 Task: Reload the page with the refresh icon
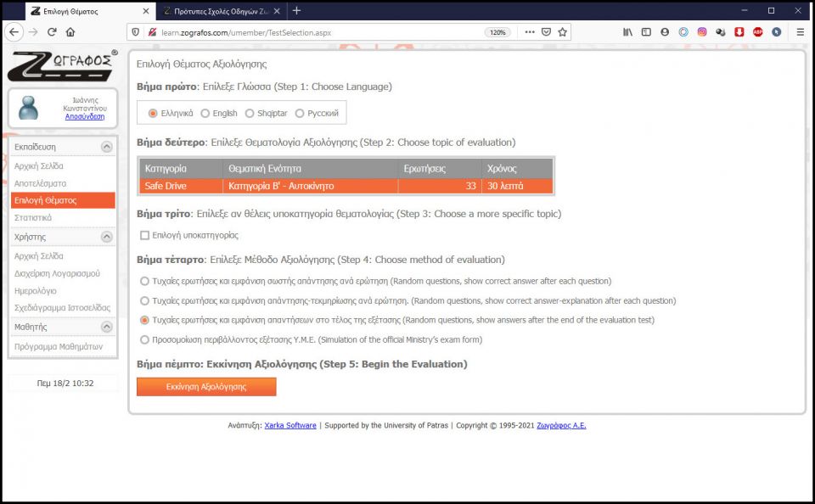pyautogui.click(x=52, y=32)
